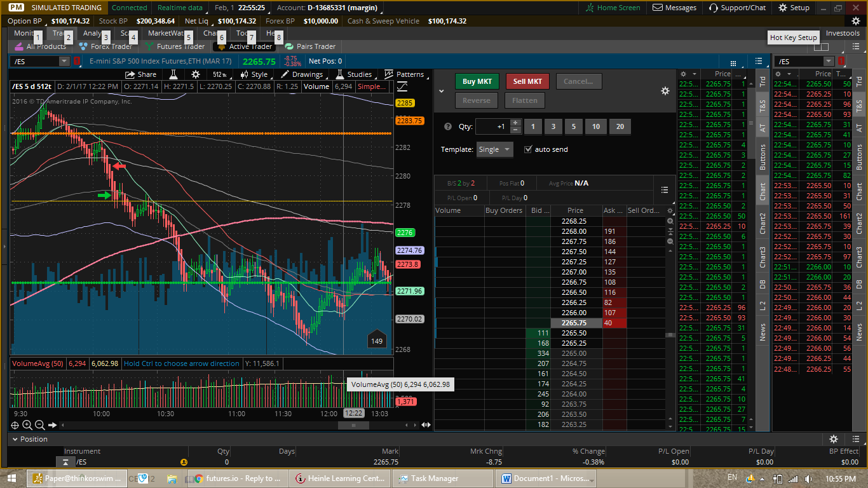
Task: Open the Setup menu
Action: coord(794,8)
